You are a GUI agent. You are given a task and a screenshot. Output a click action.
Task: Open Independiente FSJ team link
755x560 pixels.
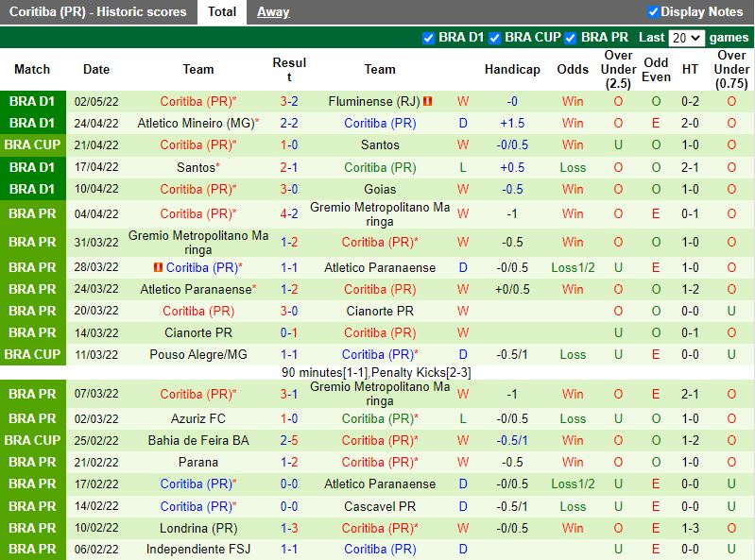click(x=198, y=549)
